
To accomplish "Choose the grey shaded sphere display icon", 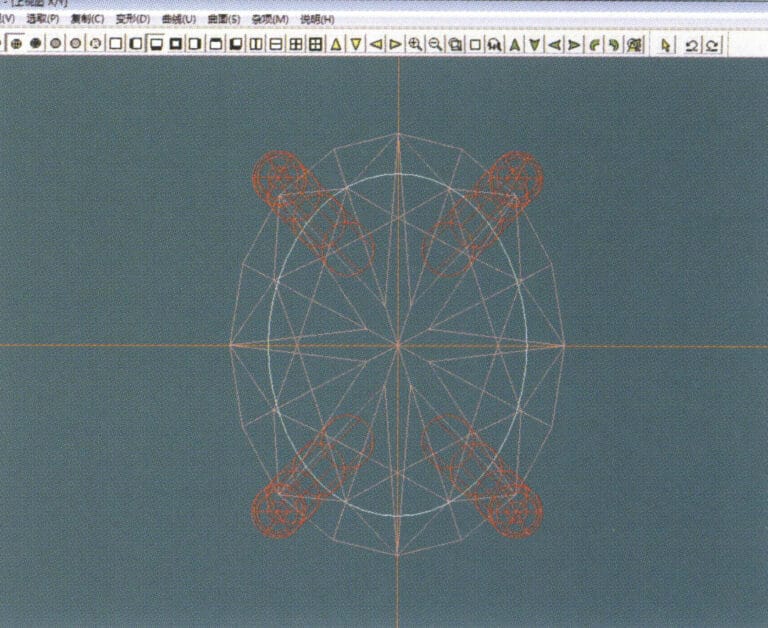I will (x=55, y=44).
